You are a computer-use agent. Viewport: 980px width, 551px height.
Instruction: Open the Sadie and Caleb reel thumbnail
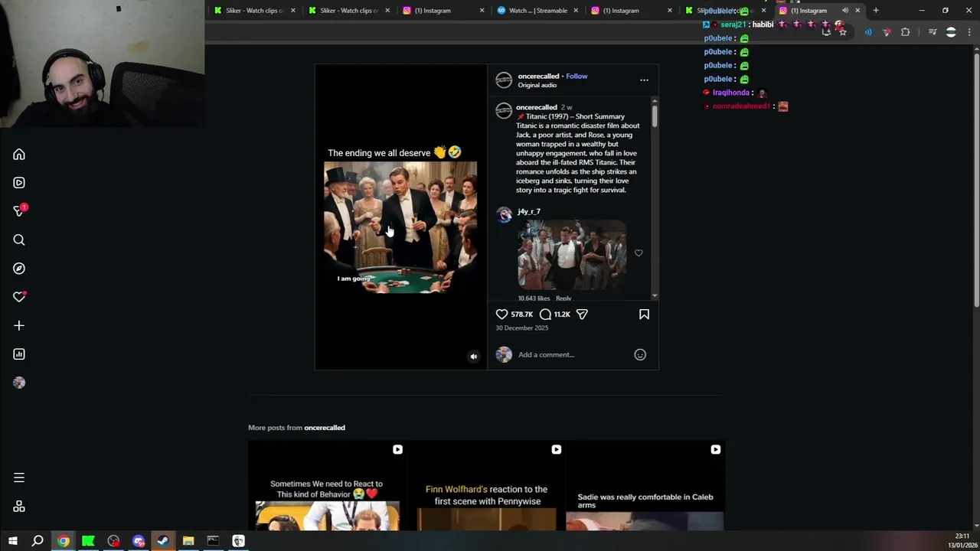tap(645, 485)
